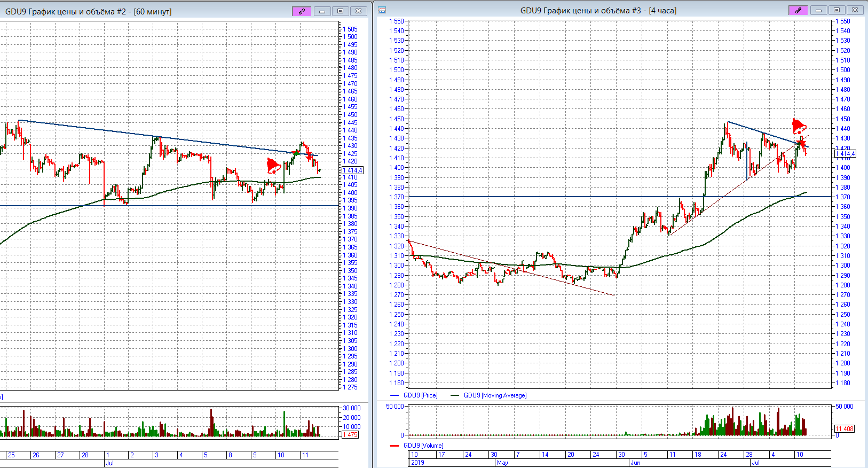Viewport: 868px width, 468px height.
Task: Click the red bell alert on 4-hour chart
Action: pos(799,127)
